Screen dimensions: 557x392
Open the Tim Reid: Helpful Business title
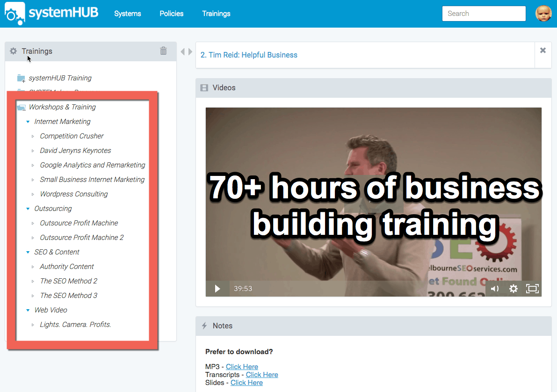[x=249, y=55]
